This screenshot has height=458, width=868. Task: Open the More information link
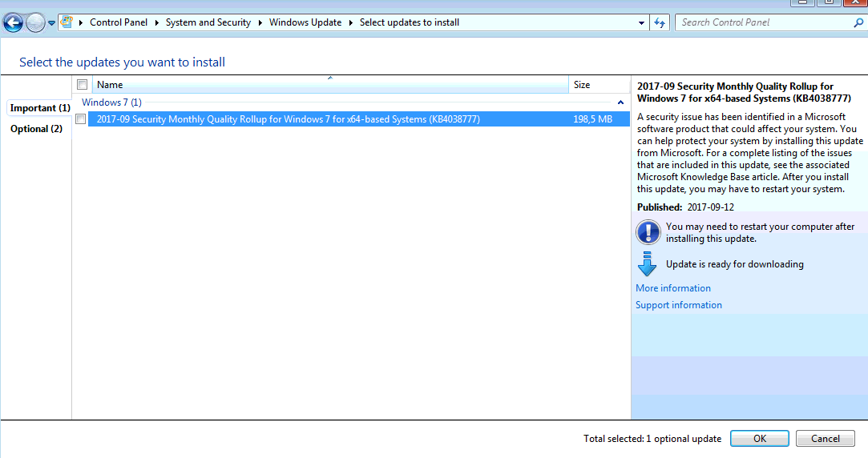click(673, 288)
